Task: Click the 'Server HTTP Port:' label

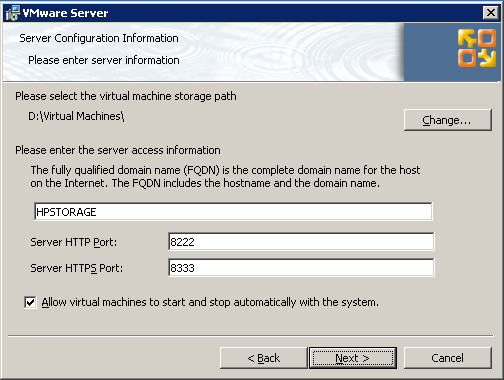Action: [x=74, y=242]
